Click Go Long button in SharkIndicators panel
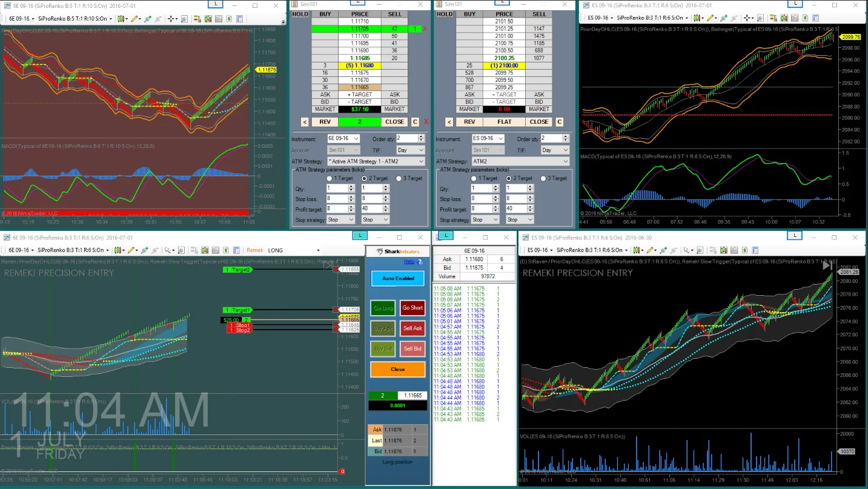 383,308
